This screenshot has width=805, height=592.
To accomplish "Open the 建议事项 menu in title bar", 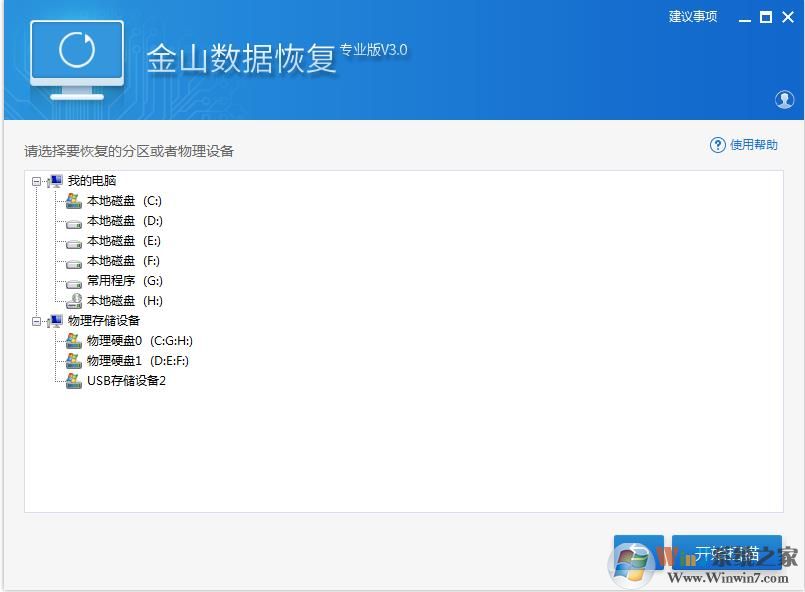I will [693, 17].
